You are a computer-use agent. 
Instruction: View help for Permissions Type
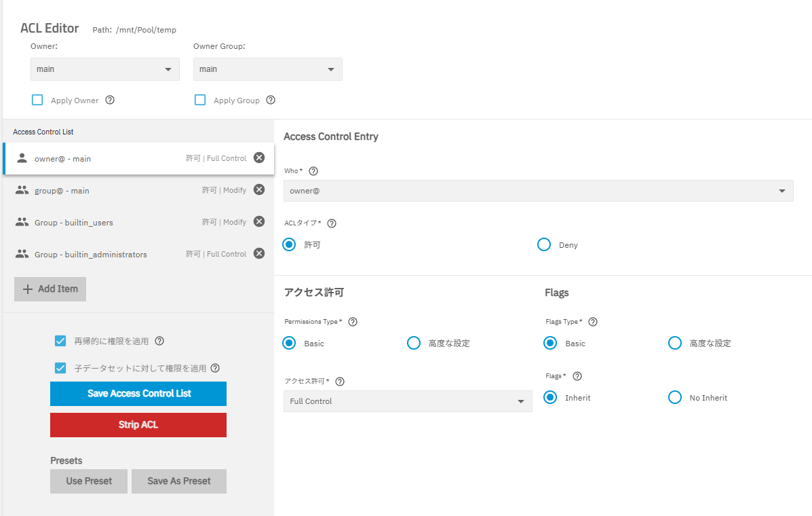click(353, 322)
